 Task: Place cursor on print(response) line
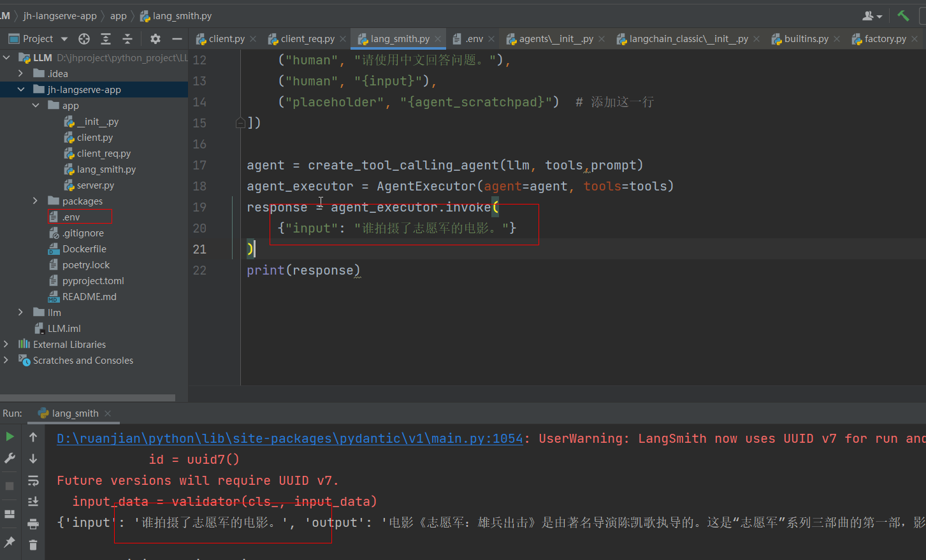303,270
